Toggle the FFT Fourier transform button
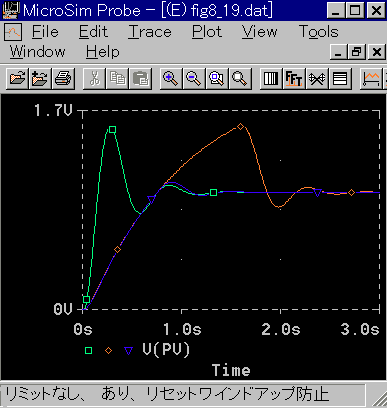Image resolution: width=387 pixels, height=408 pixels. point(294,79)
